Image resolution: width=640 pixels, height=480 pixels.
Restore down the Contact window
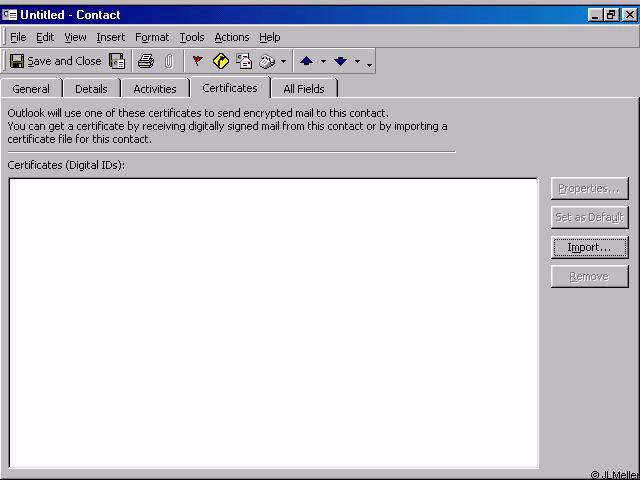(x=611, y=15)
